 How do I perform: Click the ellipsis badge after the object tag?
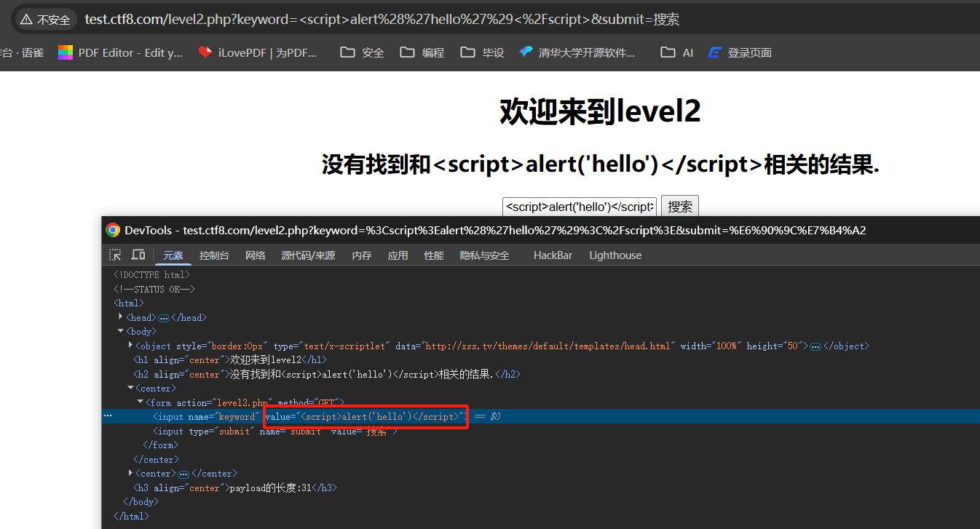[x=815, y=346]
